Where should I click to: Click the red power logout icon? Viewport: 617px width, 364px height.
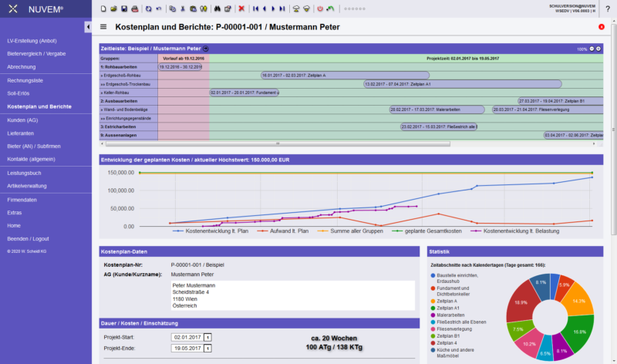point(320,8)
